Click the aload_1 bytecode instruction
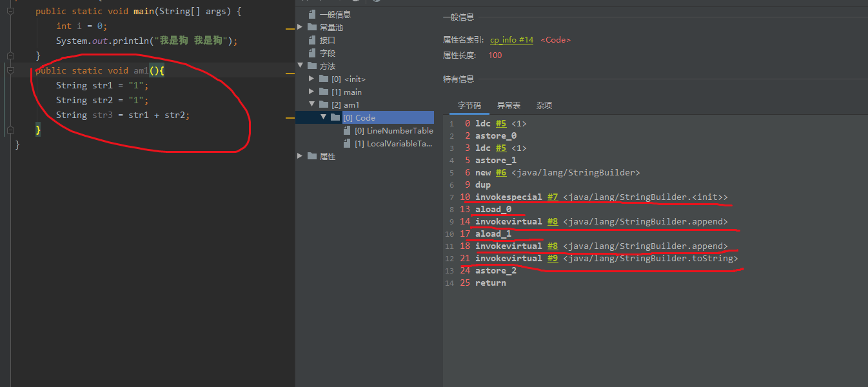Image resolution: width=868 pixels, height=387 pixels. pos(493,233)
